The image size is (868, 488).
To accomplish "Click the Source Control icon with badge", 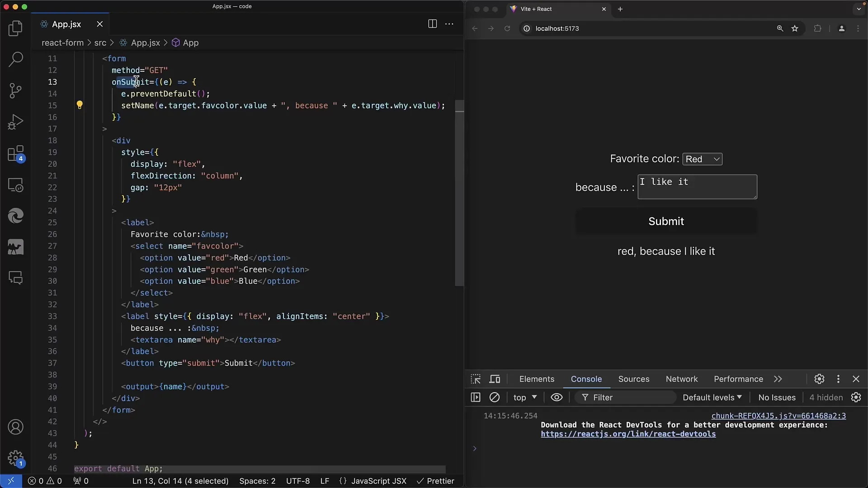I will pyautogui.click(x=15, y=90).
